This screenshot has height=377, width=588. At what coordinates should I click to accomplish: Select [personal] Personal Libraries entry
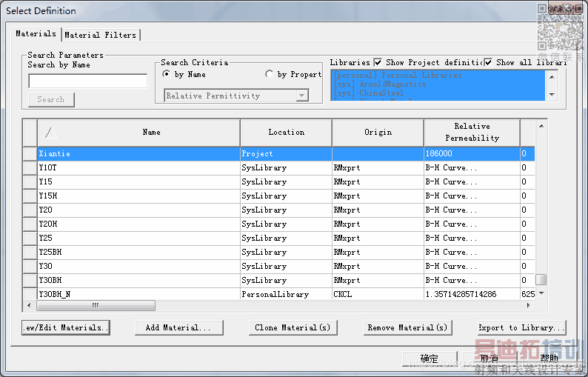point(398,75)
